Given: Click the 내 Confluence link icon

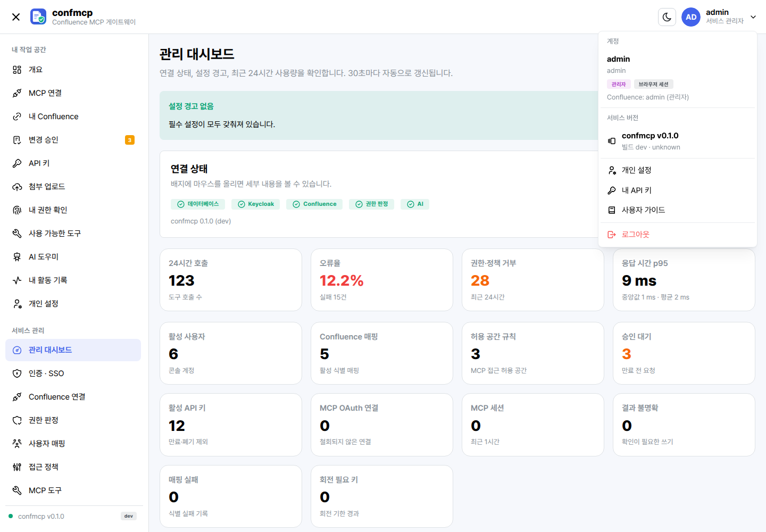Looking at the screenshot, I should (x=17, y=117).
